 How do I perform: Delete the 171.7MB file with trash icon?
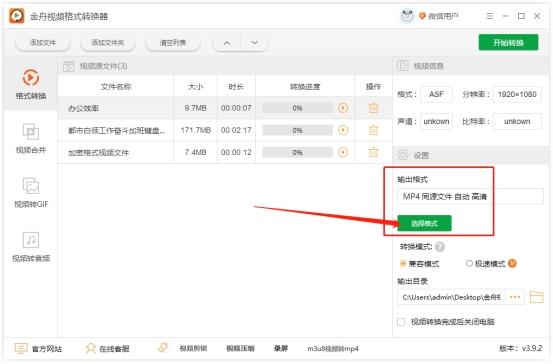[x=373, y=130]
